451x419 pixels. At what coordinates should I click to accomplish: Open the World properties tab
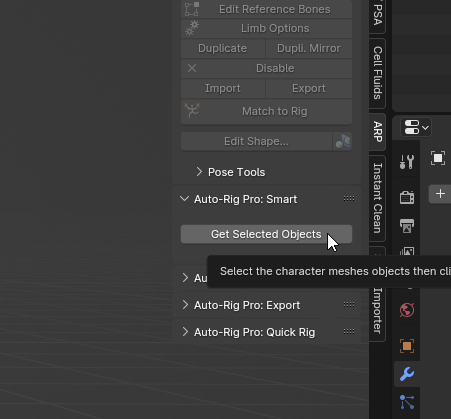coord(407,310)
